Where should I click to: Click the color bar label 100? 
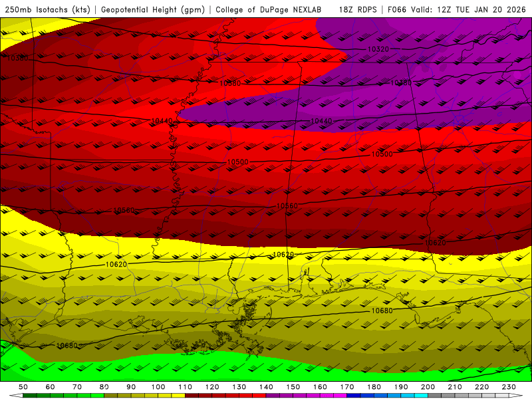click(x=158, y=387)
